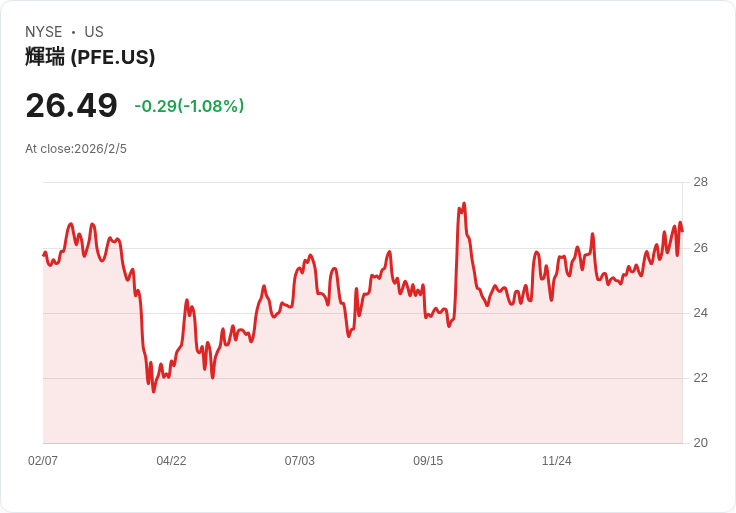The width and height of the screenshot is (736, 513).
Task: Click the 24 y-axis price label
Action: pos(700,313)
